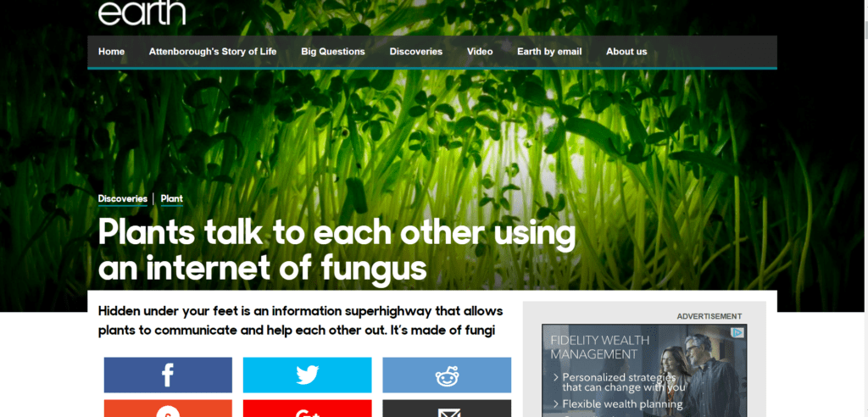The height and width of the screenshot is (417, 868).
Task: Select Discoveries in the navigation bar
Action: pyautogui.click(x=415, y=52)
